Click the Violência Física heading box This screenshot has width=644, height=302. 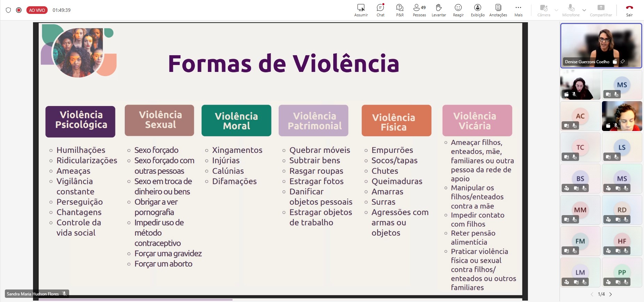coord(397,121)
